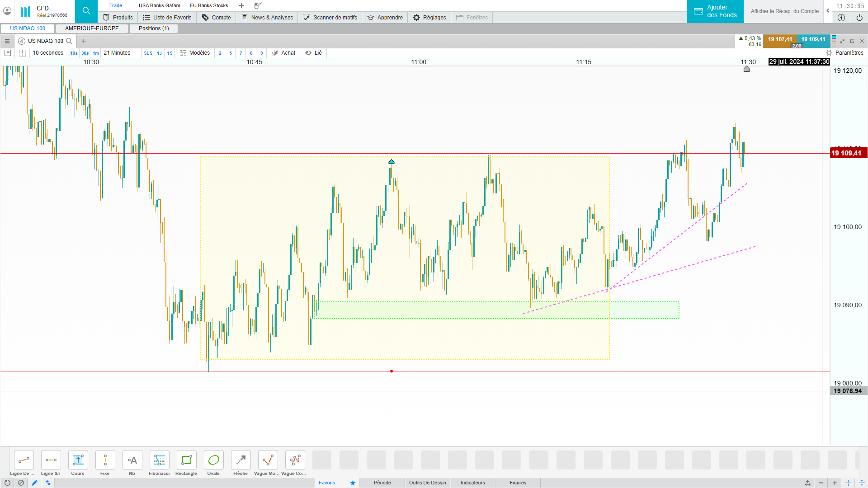Open the Indicateurs tab
The width and height of the screenshot is (868, 488).
pyautogui.click(x=472, y=483)
